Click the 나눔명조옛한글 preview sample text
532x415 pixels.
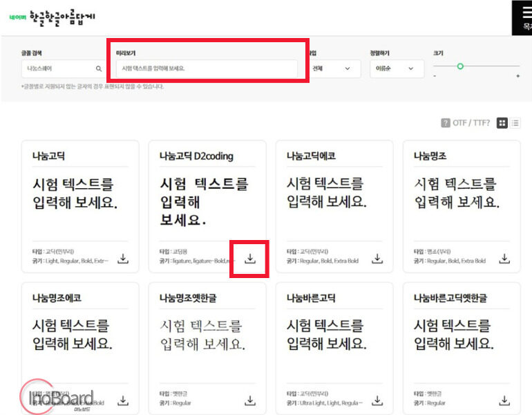coord(202,335)
